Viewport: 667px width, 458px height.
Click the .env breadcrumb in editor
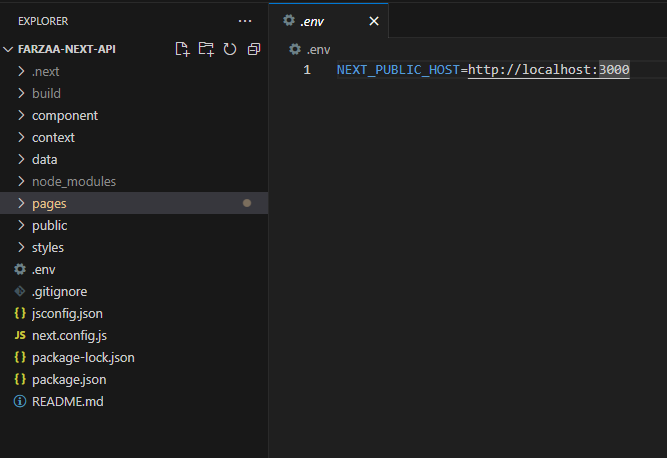(317, 49)
